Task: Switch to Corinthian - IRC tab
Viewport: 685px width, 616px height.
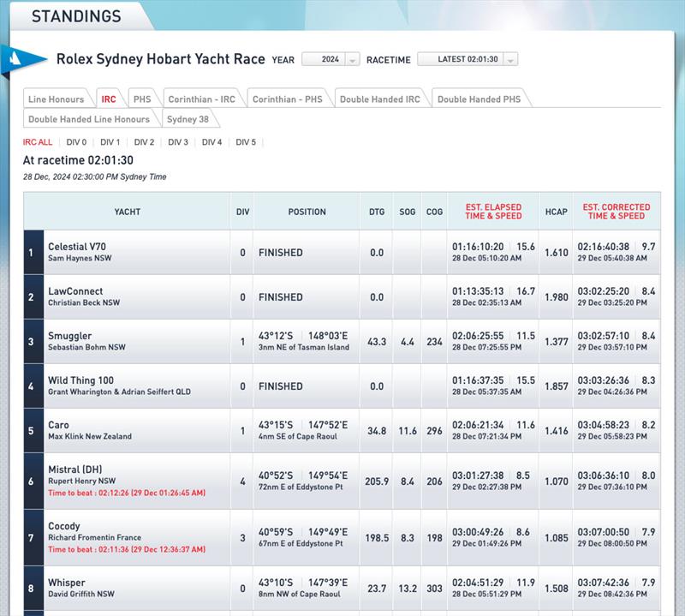Action: 202,99
